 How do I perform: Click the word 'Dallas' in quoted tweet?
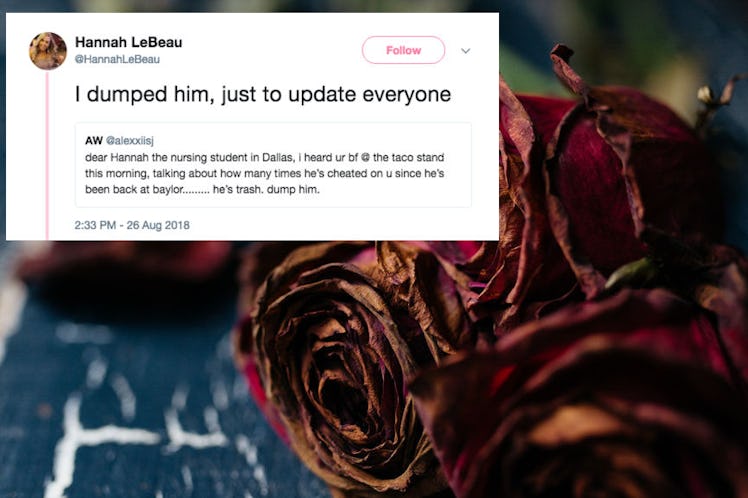[274, 157]
